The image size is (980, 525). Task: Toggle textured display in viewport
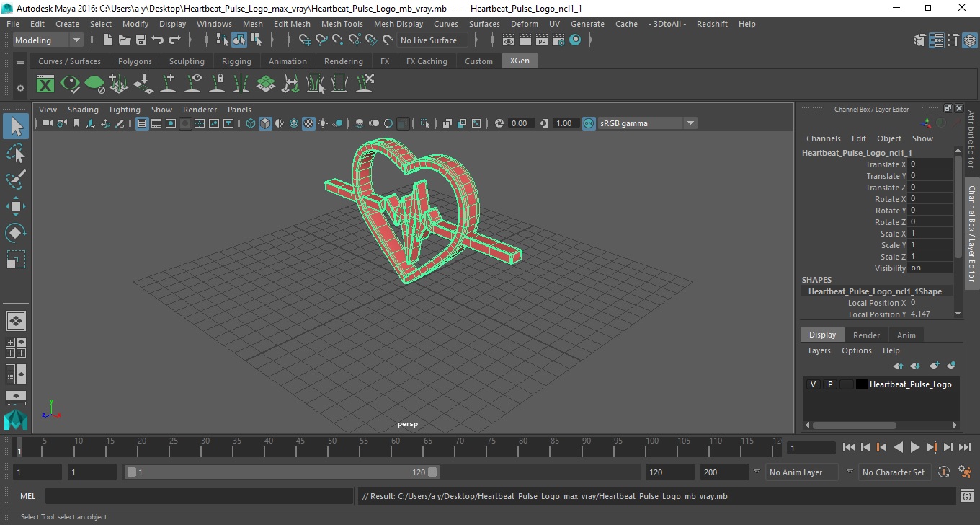[x=308, y=123]
